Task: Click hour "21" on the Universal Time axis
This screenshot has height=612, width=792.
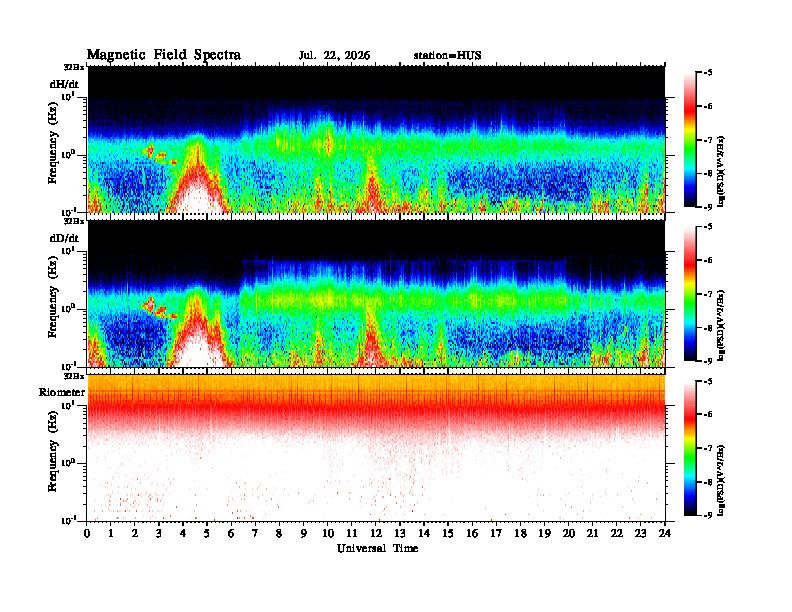Action: 592,533
